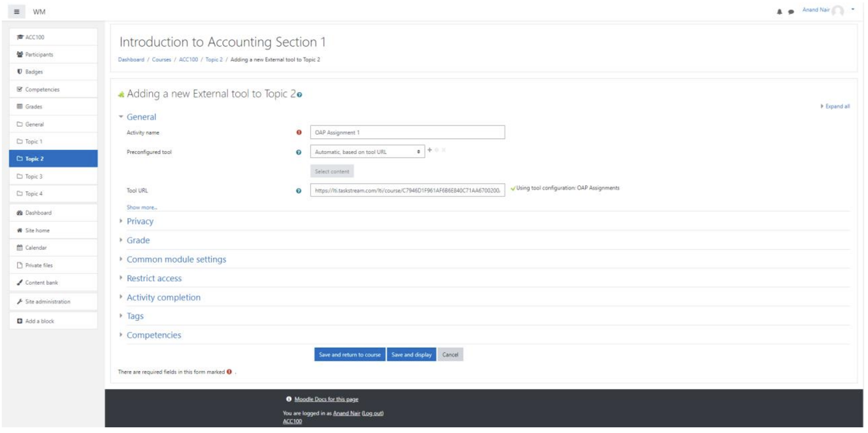Click the Activity name input field

pos(407,132)
